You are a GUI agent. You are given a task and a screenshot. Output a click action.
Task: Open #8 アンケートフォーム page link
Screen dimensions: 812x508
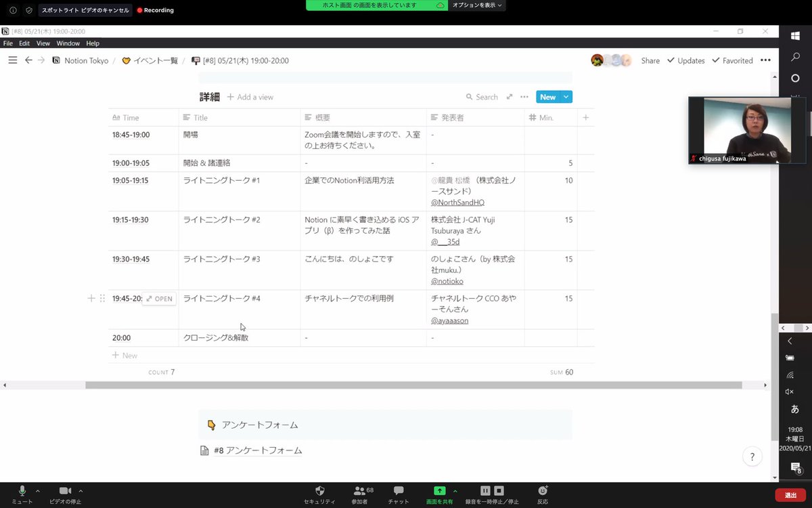point(251,450)
